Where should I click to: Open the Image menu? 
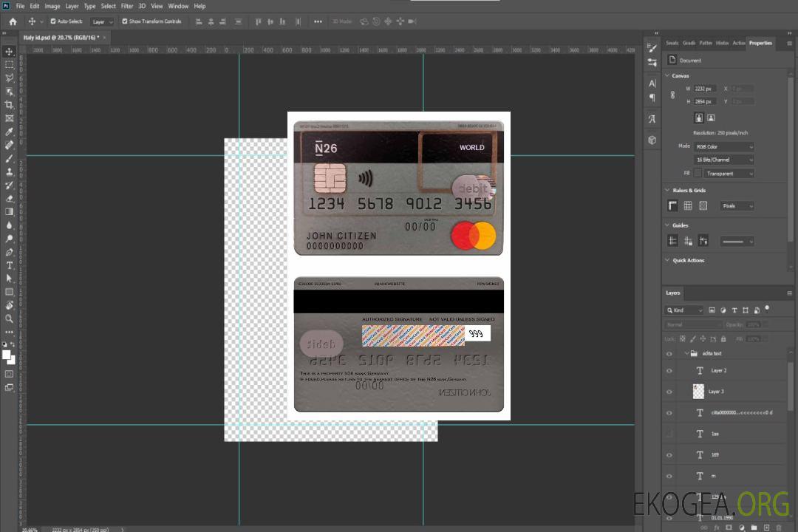(52, 6)
